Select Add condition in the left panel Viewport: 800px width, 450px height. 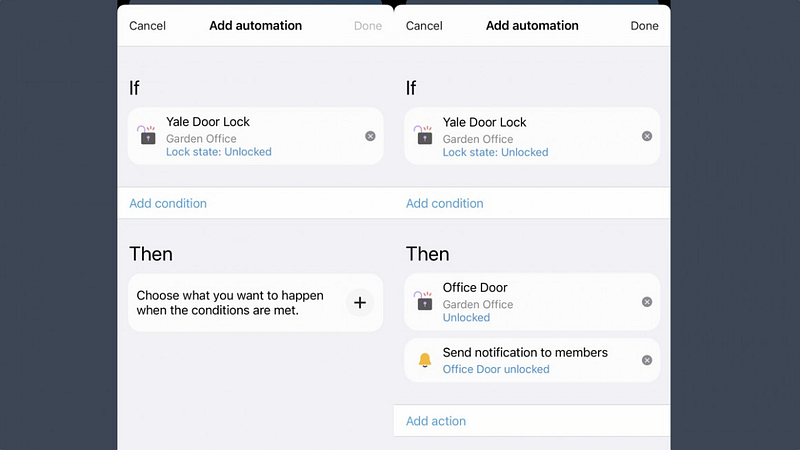[x=168, y=203]
